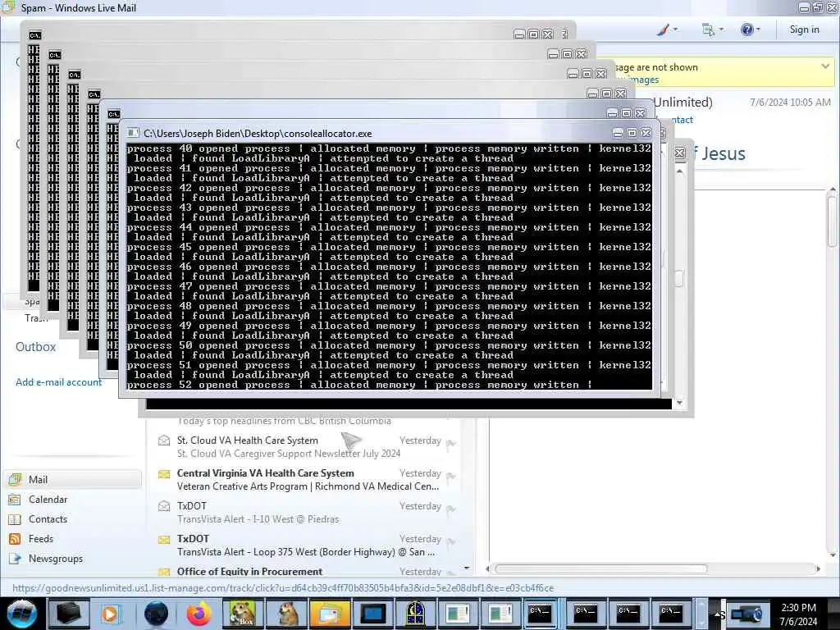Screen dimensions: 840x630
Task: Click the show images link in the yellow bar
Action: pos(644,80)
